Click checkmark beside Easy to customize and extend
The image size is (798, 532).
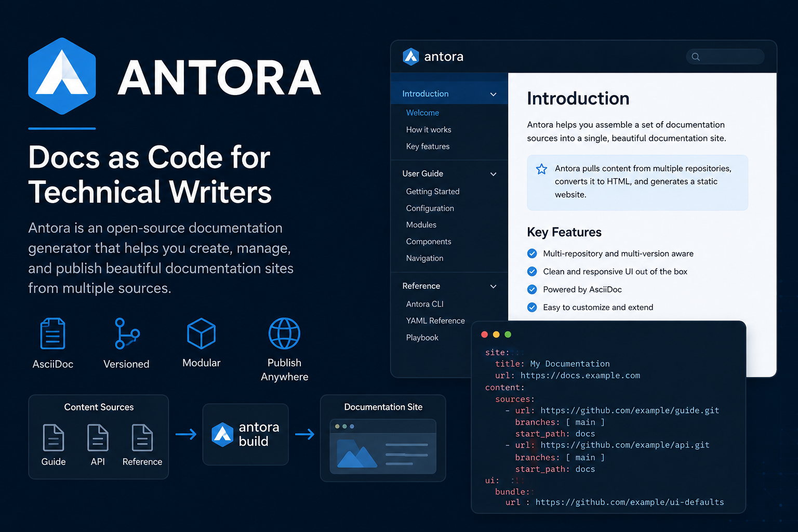[532, 307]
